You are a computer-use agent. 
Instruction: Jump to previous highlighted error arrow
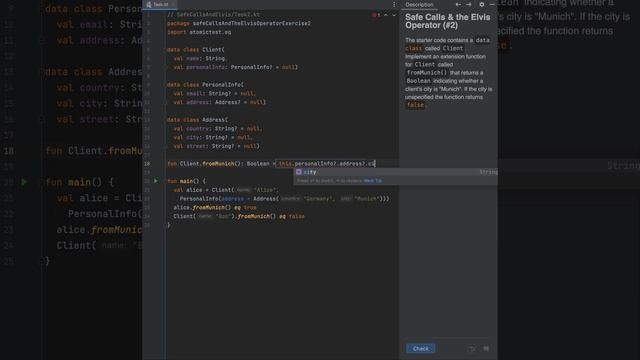386,15
